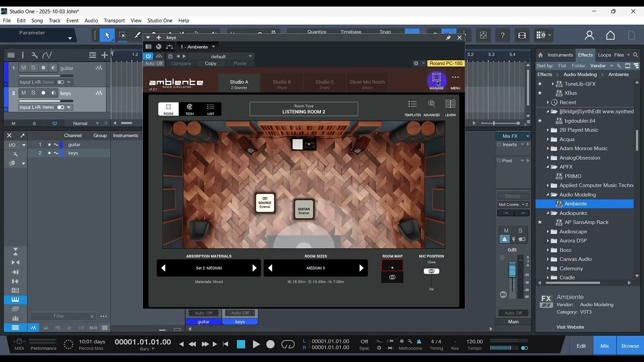Open the Parameter dropdown arrow

(70, 38)
